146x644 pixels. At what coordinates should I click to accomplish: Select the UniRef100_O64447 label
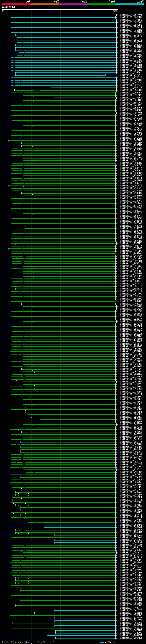click(131, 93)
